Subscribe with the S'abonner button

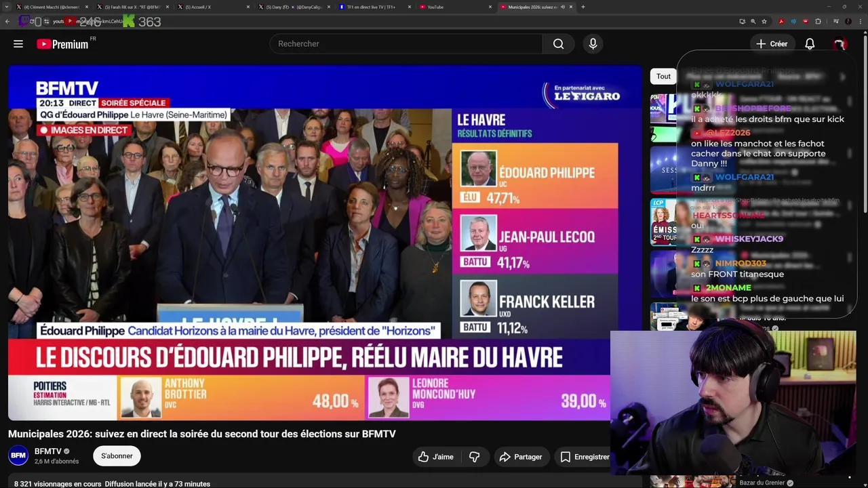[x=117, y=456]
